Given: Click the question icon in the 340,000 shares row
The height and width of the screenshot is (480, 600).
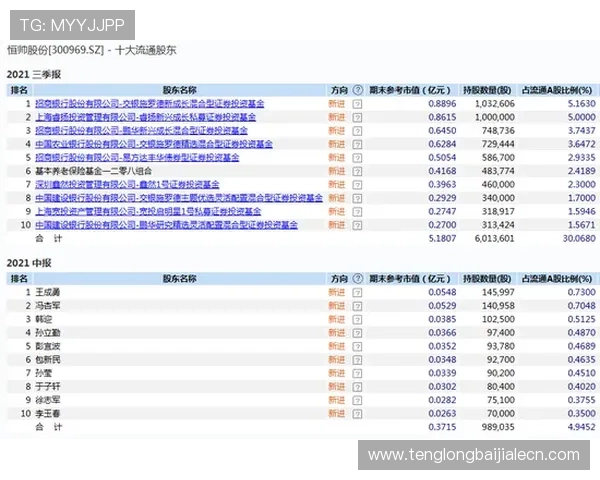Looking at the screenshot, I should tap(357, 198).
